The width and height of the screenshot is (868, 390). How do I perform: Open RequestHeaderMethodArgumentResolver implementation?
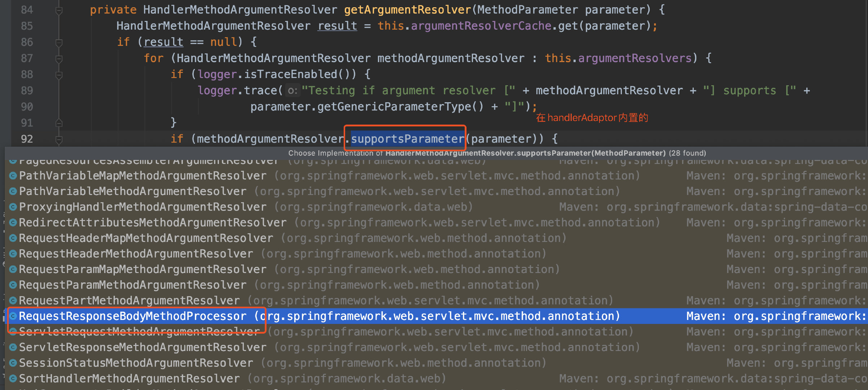coord(136,254)
